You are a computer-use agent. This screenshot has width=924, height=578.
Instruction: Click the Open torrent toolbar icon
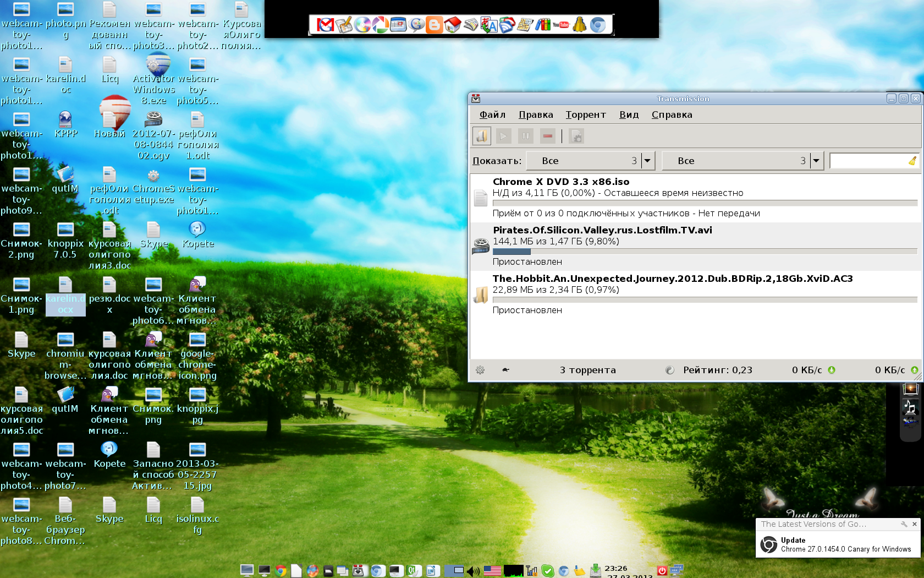tap(482, 136)
